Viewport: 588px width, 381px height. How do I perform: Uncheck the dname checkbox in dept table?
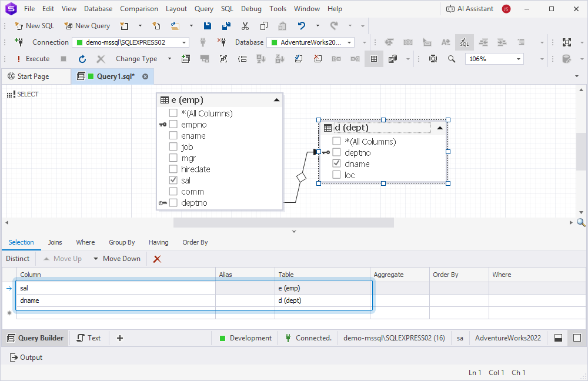tap(337, 164)
